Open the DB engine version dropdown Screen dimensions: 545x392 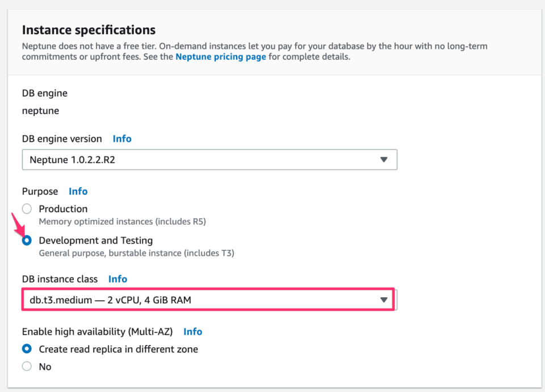(x=209, y=160)
